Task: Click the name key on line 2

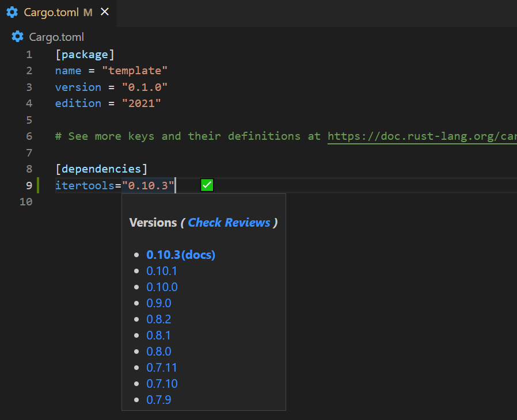Action: coord(69,71)
